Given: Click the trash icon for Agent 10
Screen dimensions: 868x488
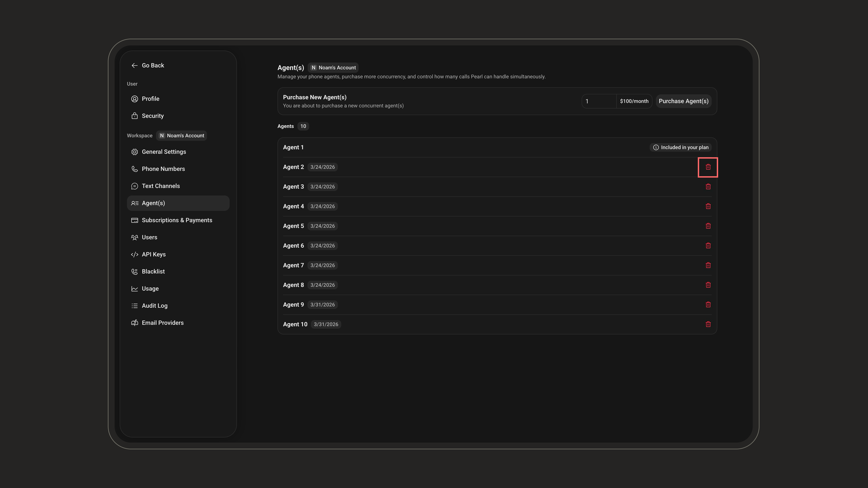Looking at the screenshot, I should [x=708, y=324].
